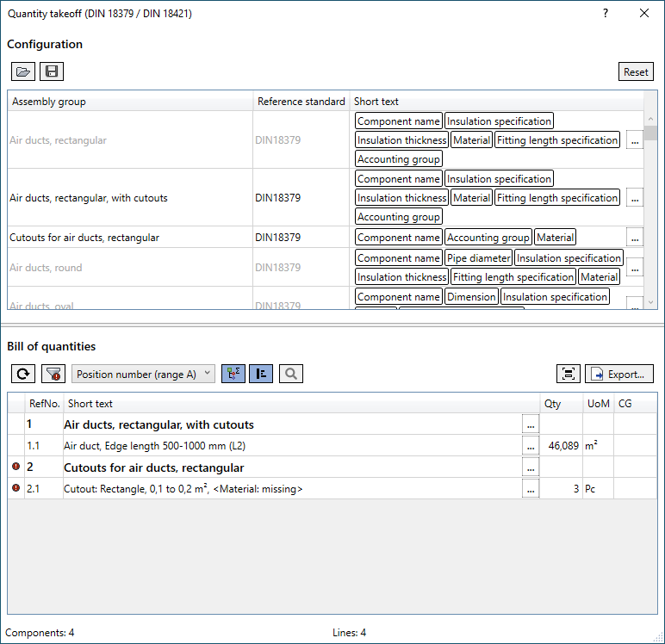The width and height of the screenshot is (665, 644).
Task: Open help with the question mark
Action: pos(606,13)
